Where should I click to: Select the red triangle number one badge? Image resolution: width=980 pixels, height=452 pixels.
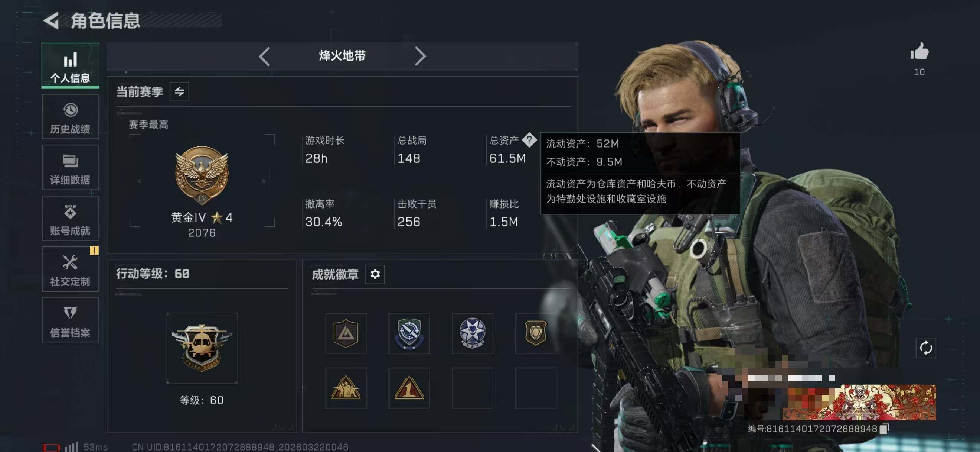[x=409, y=388]
